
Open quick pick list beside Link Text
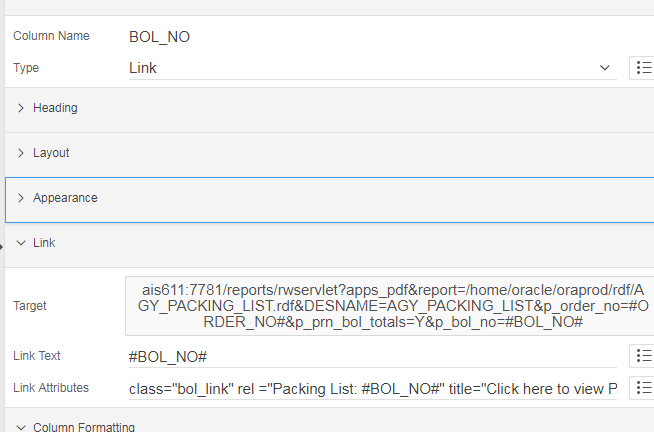click(643, 356)
